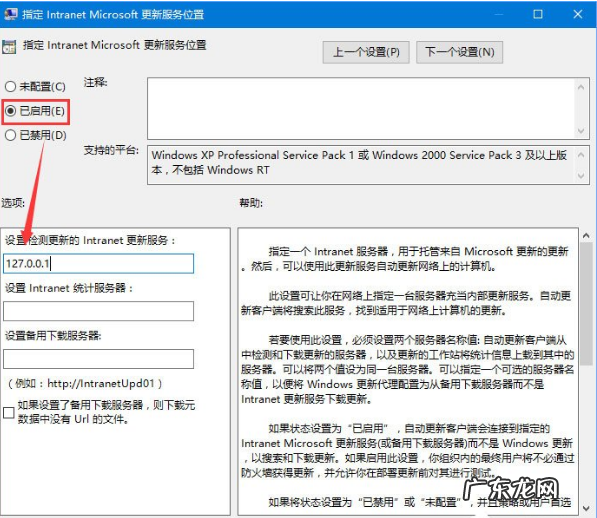The image size is (597, 518).
Task: Click the help panel scrollbar thumb
Action: (x=586, y=304)
